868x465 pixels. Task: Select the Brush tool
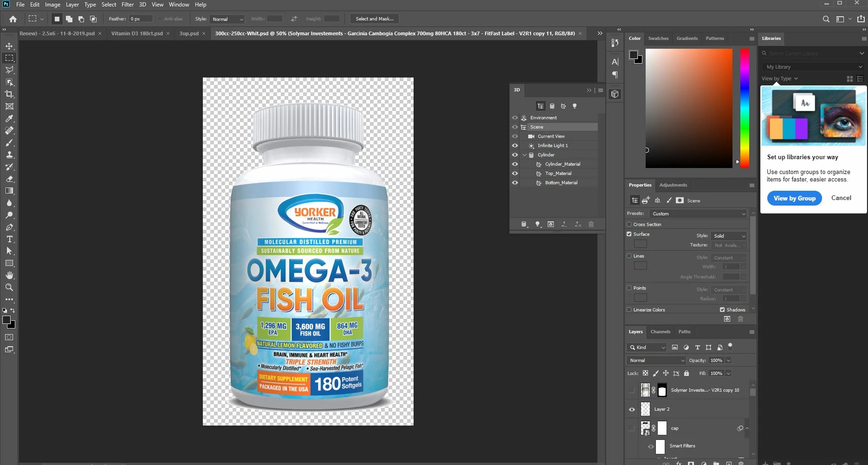pos(9,142)
